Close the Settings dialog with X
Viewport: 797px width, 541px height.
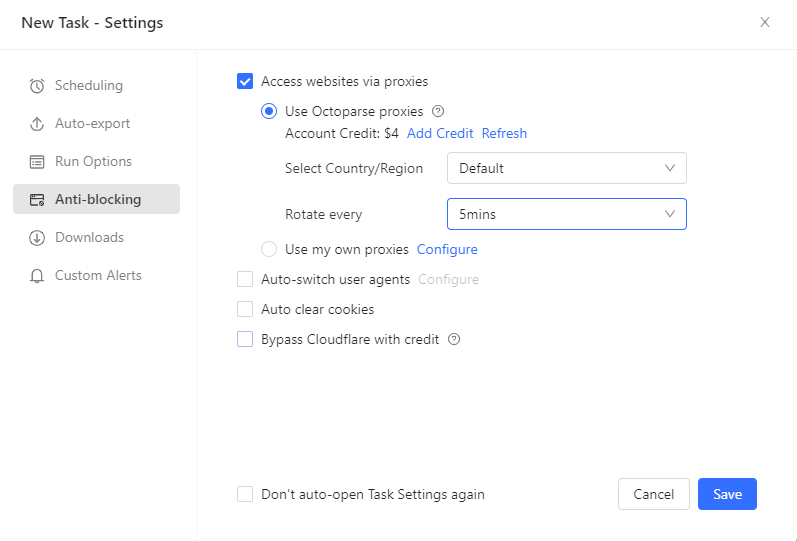point(765,22)
